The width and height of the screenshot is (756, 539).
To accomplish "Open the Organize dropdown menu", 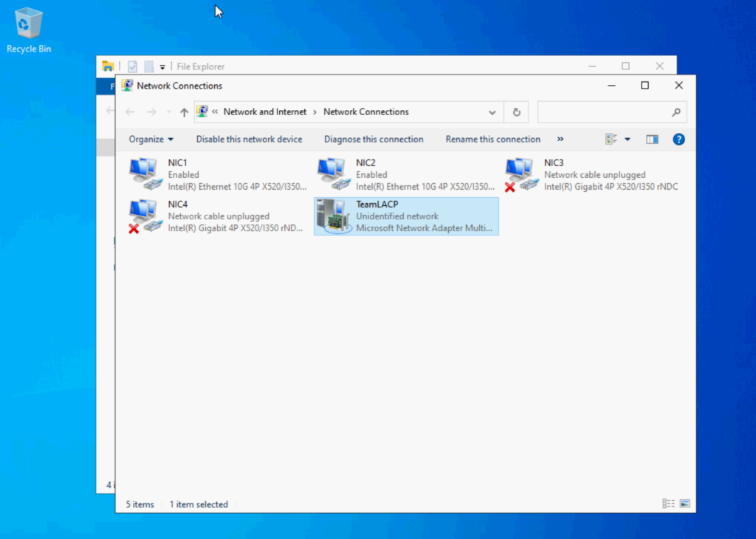I will (150, 139).
